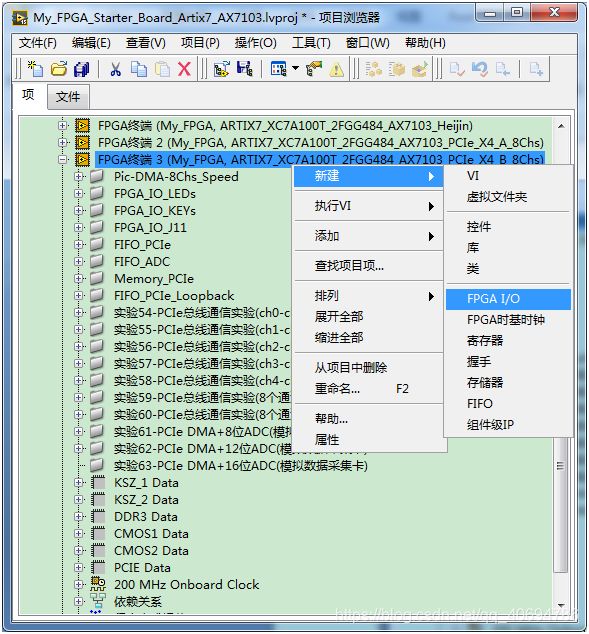589x634 pixels.
Task: Open the 执行VI context menu entry
Action: 369,206
